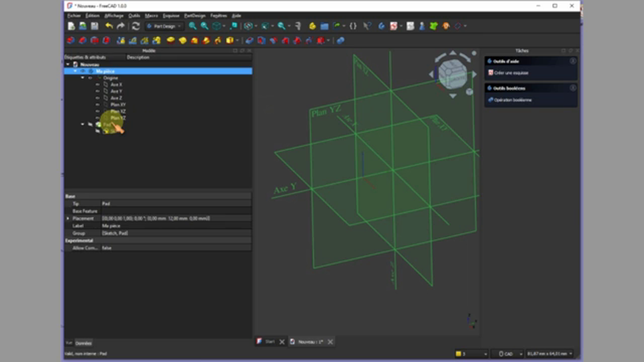This screenshot has width=644, height=362.
Task: Open the Esquisse menu
Action: coord(171,16)
